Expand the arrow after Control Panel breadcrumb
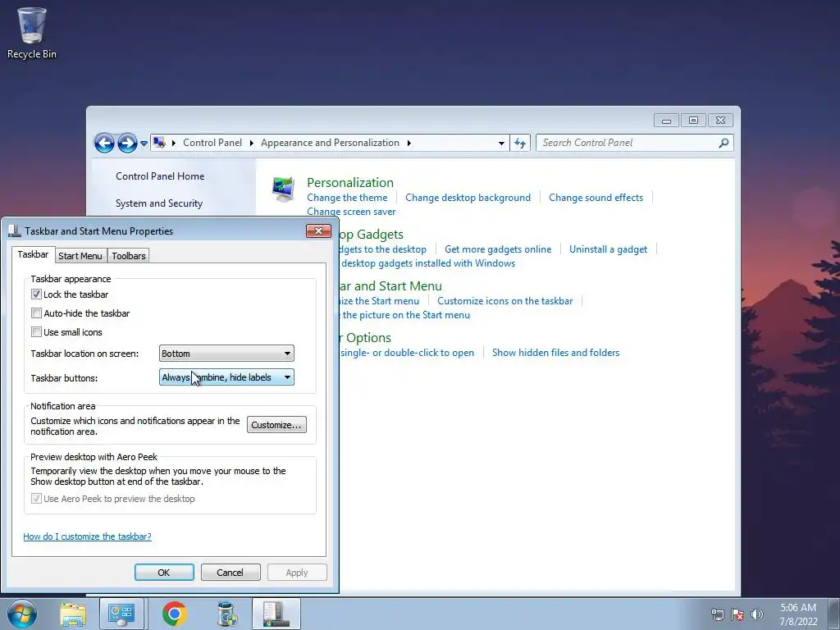The height and width of the screenshot is (630, 840). point(251,143)
